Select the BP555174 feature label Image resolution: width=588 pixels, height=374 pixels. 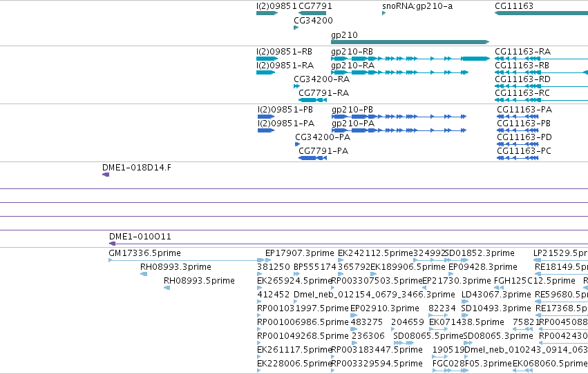coord(315,267)
